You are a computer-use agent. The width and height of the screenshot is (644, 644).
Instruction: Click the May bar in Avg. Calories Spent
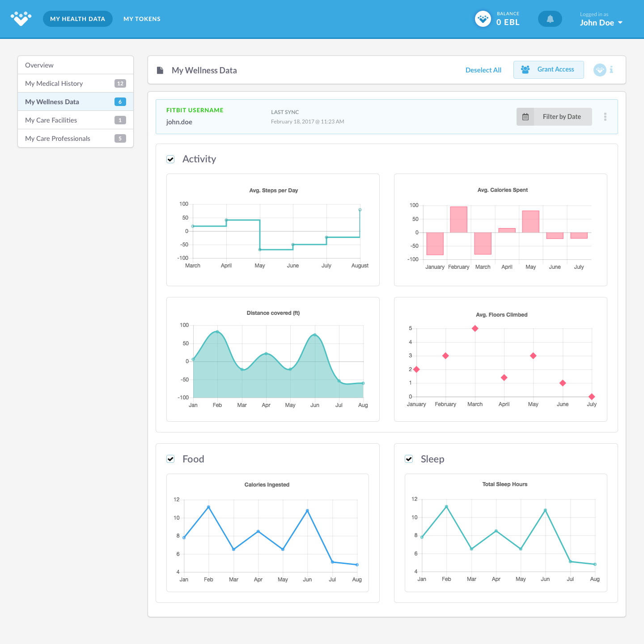531,221
